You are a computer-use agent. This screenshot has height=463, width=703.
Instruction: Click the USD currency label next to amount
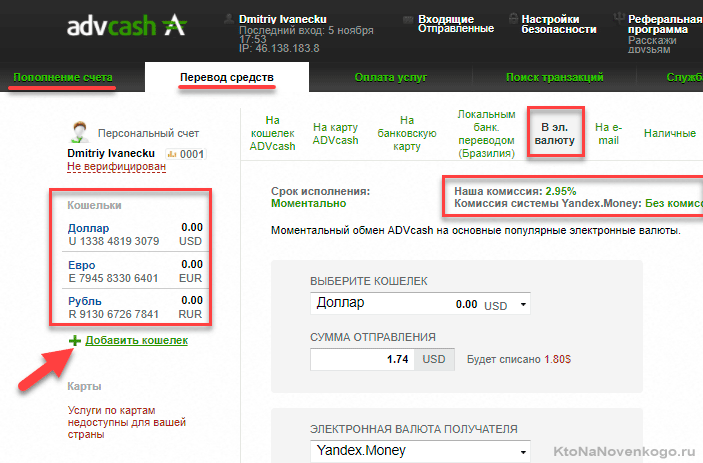[x=434, y=359]
